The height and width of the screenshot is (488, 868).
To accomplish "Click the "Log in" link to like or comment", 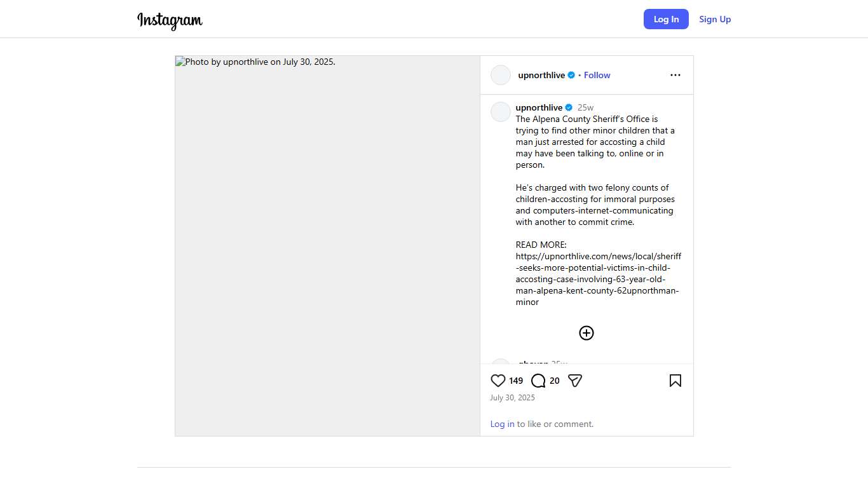I will 502,424.
